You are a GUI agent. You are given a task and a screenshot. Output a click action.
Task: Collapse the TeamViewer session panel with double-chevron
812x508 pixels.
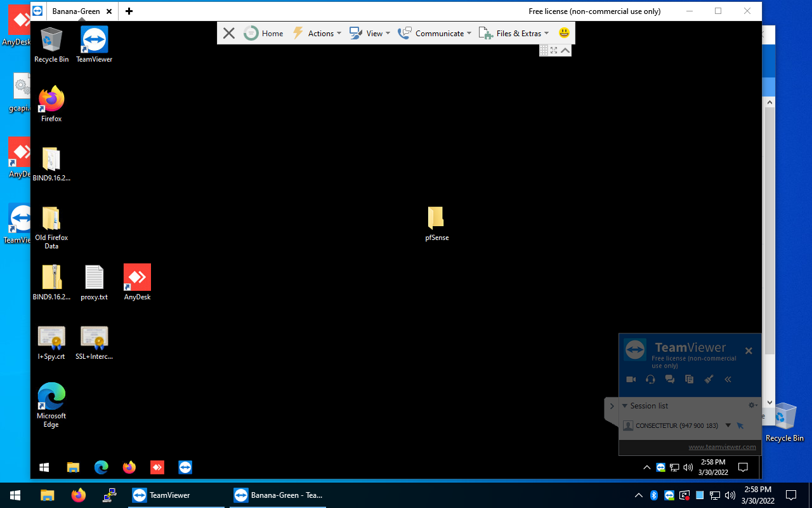[728, 379]
